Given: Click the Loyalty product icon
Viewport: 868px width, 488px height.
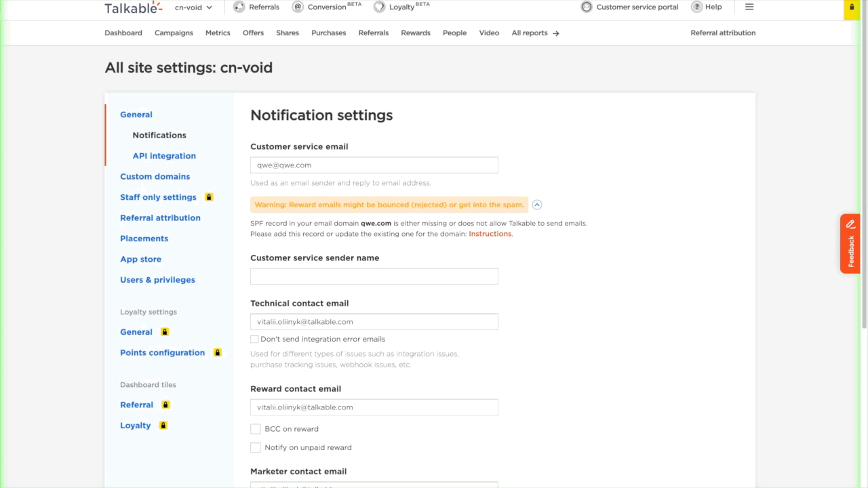Looking at the screenshot, I should pos(379,7).
